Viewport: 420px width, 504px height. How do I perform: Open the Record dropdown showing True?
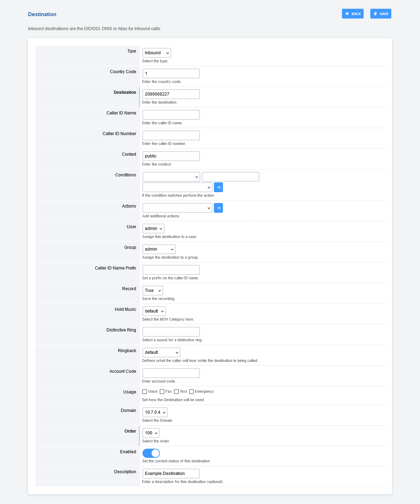(x=152, y=290)
